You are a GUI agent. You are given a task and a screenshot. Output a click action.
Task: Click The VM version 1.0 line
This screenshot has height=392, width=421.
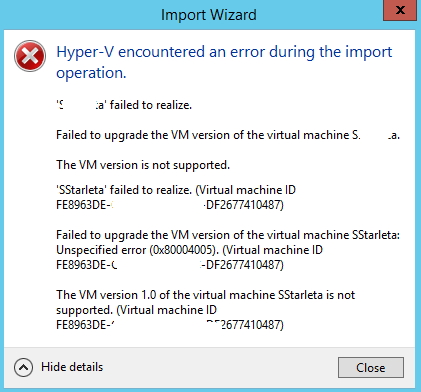coord(206,295)
